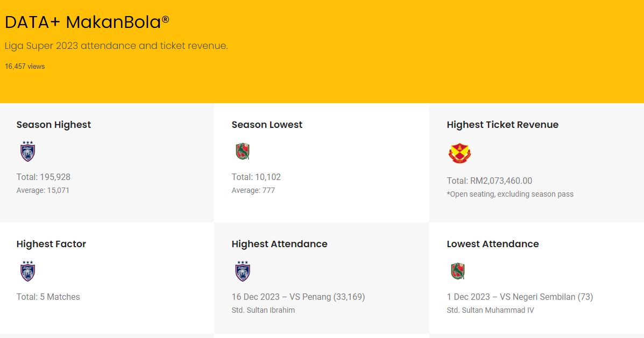Image resolution: width=644 pixels, height=338 pixels.
Task: Click the DATA+ MakanBola page title
Action: [87, 23]
